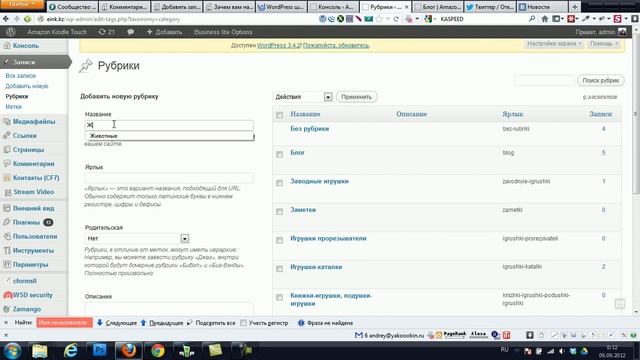Viewport: 640px width, 360px height.
Task: Open Добавить новую submenu item
Action: tap(27, 86)
